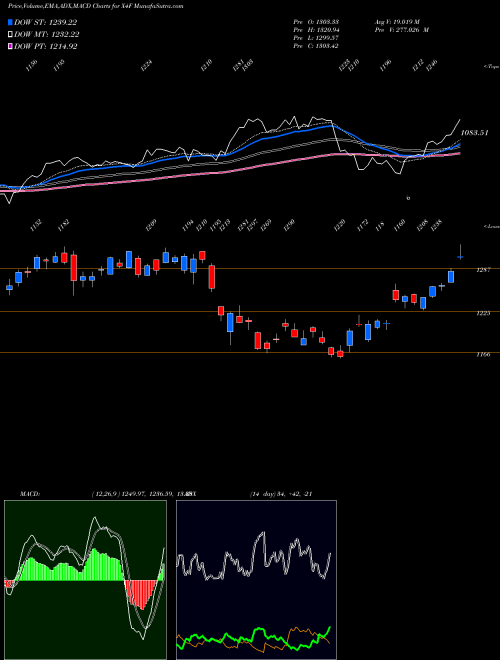Click the 1166 price level label
Image resolution: width=500 pixels, height=660 pixels.
pyautogui.click(x=483, y=355)
